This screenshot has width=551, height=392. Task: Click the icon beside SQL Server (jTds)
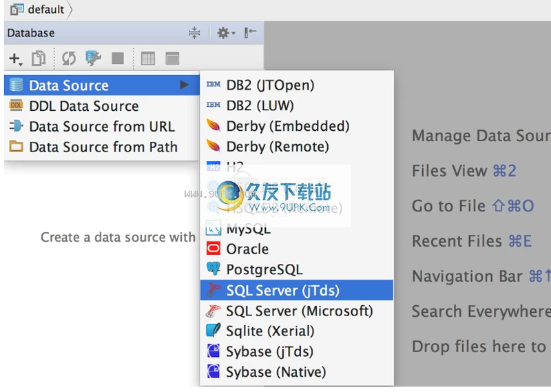214,290
